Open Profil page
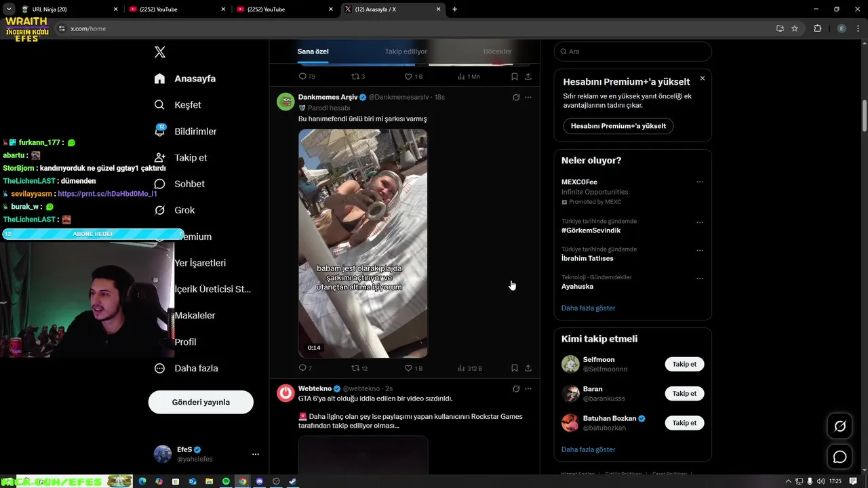 tap(185, 342)
